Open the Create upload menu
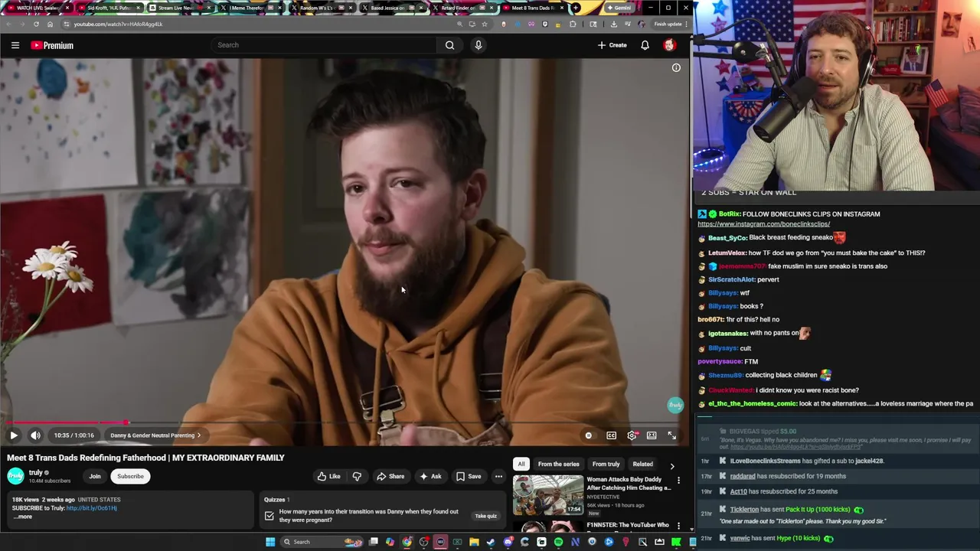Viewport: 980px width, 551px height. coord(612,45)
